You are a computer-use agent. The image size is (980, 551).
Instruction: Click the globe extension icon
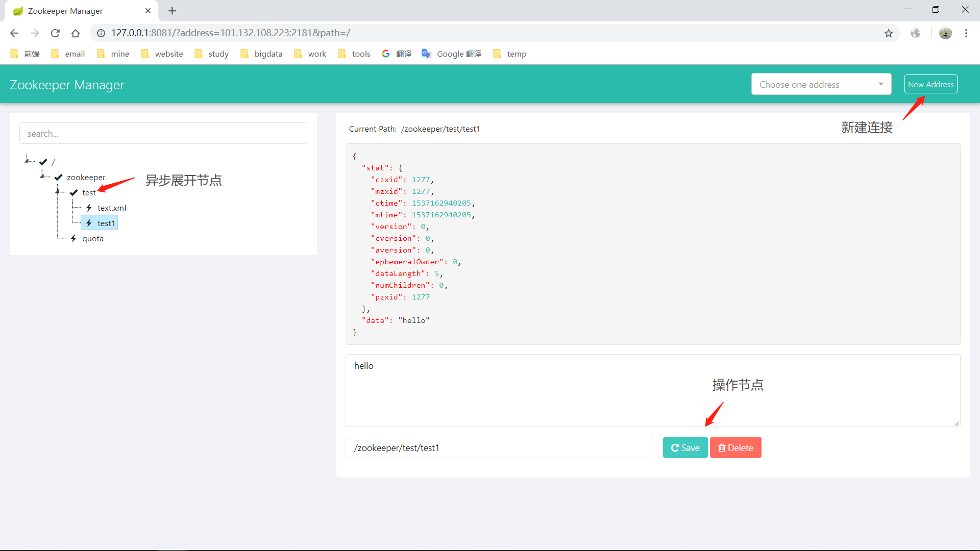coord(916,33)
